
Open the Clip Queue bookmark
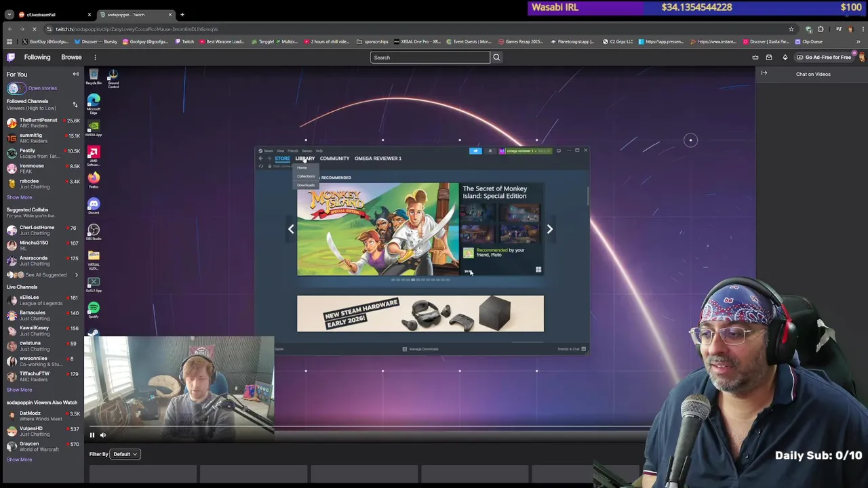tap(808, 41)
